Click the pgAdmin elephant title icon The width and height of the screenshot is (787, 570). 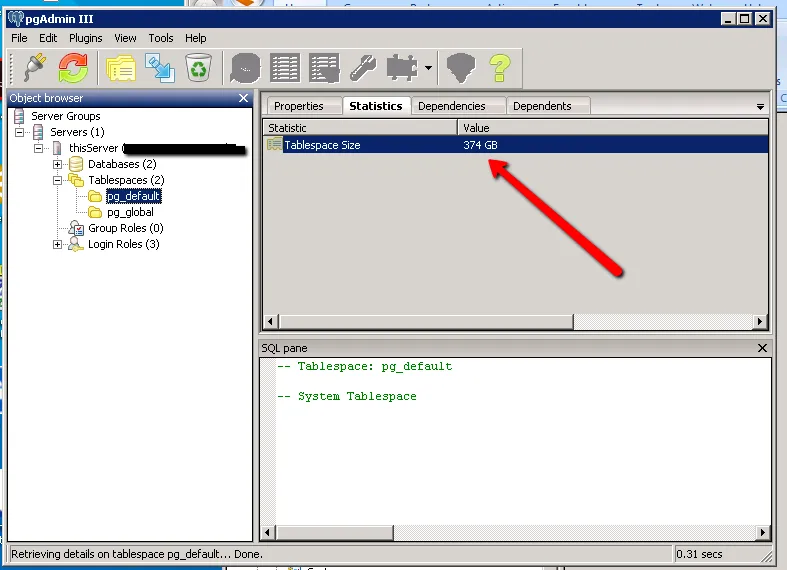16,19
